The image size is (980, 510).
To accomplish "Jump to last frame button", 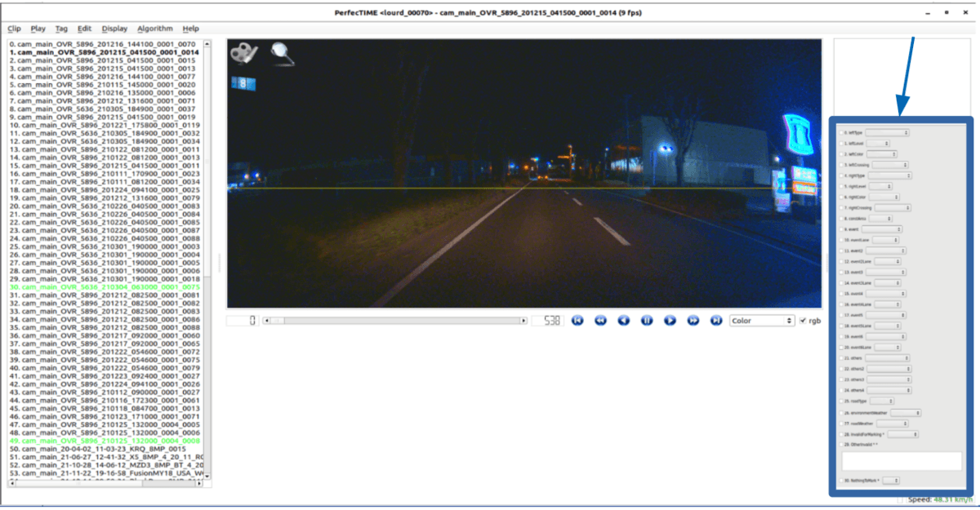I will tap(716, 321).
